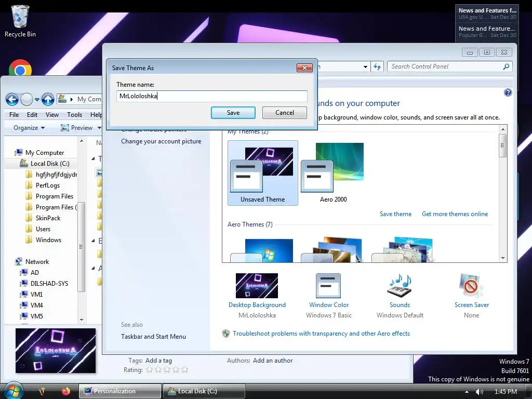Open the Tools menu in Explorer
The image size is (532, 399).
pyautogui.click(x=74, y=115)
